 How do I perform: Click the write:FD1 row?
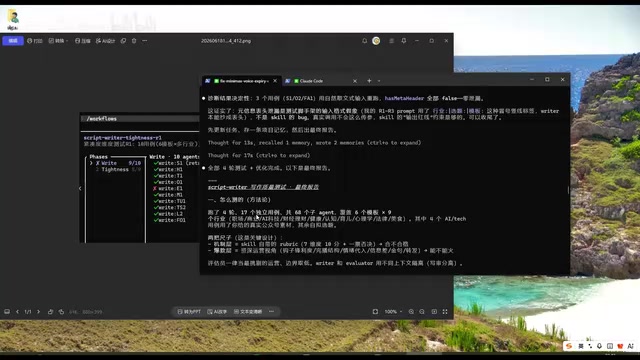coord(170,220)
